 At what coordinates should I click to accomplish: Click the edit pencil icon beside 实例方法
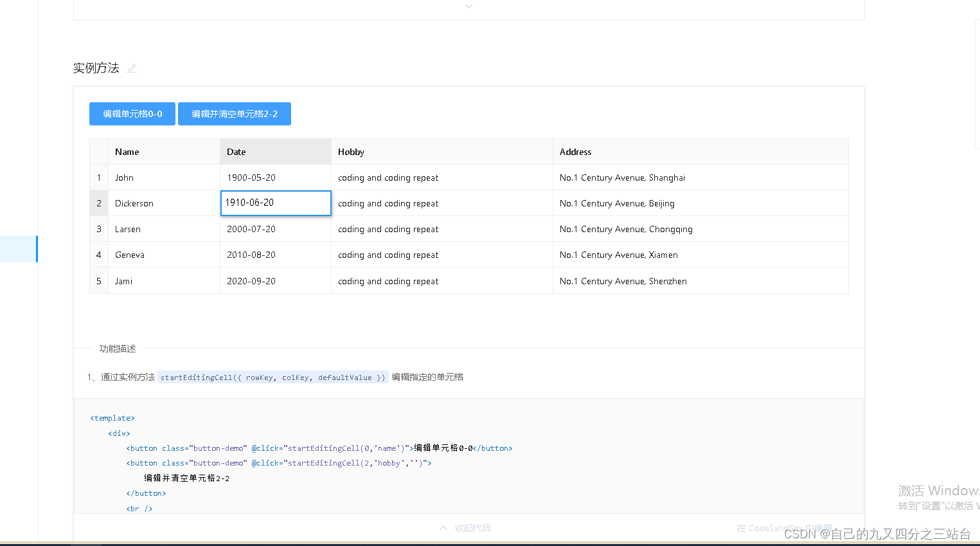(132, 68)
